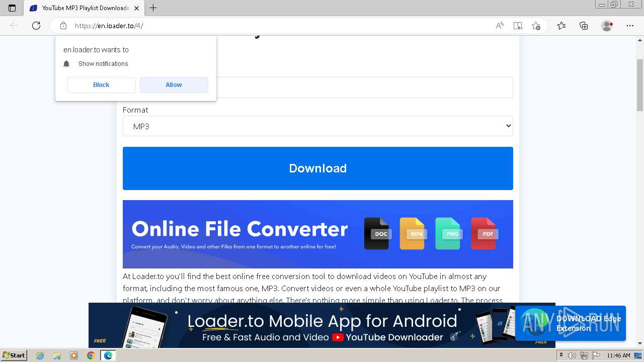Screen dimensions: 644x362
Task: Click the PNG file icon in banner
Action: 448,233
